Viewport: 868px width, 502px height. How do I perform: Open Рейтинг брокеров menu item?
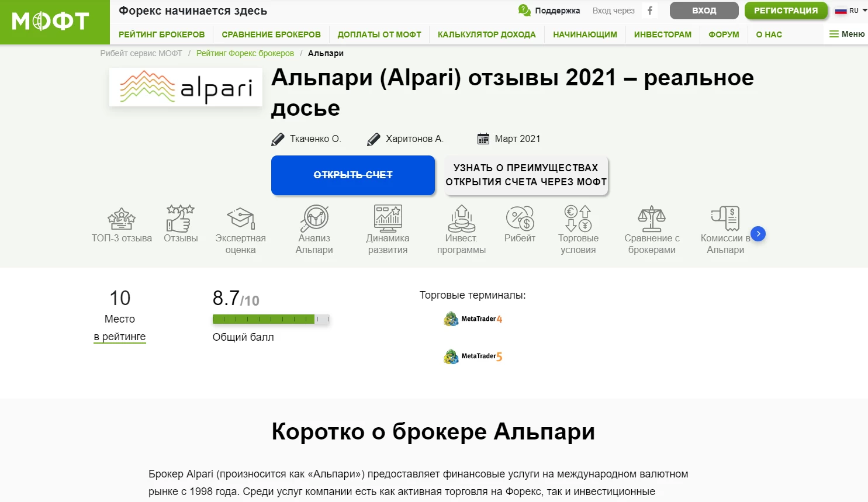[x=161, y=34]
